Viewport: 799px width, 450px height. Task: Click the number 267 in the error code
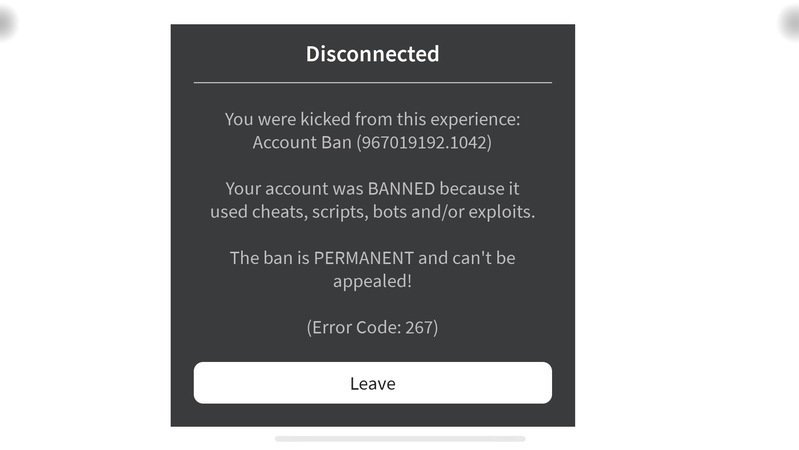pyautogui.click(x=420, y=327)
